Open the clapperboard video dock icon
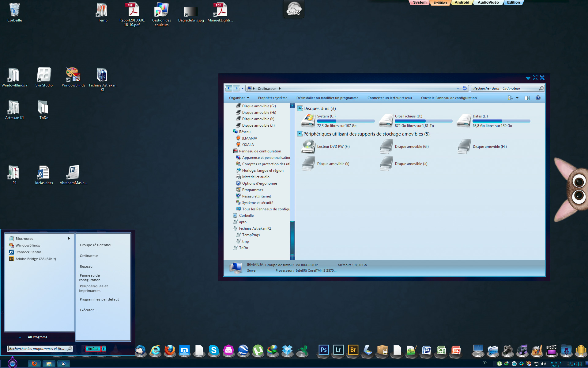 click(552, 350)
